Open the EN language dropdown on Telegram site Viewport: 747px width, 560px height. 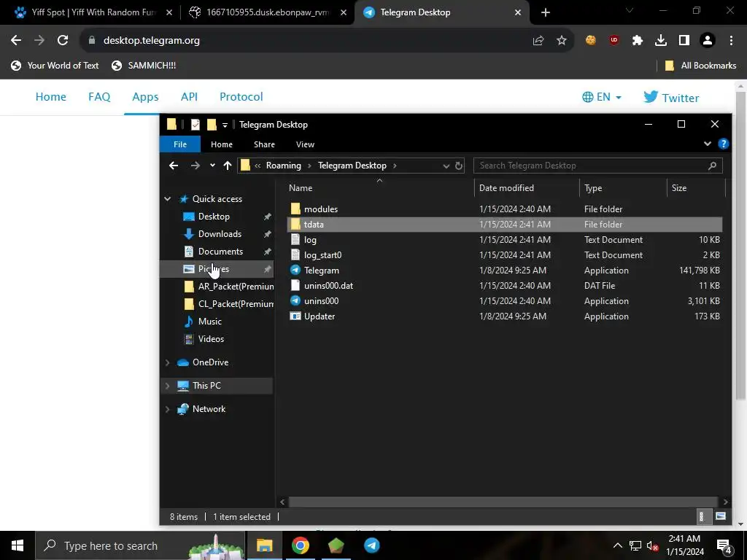click(x=602, y=97)
